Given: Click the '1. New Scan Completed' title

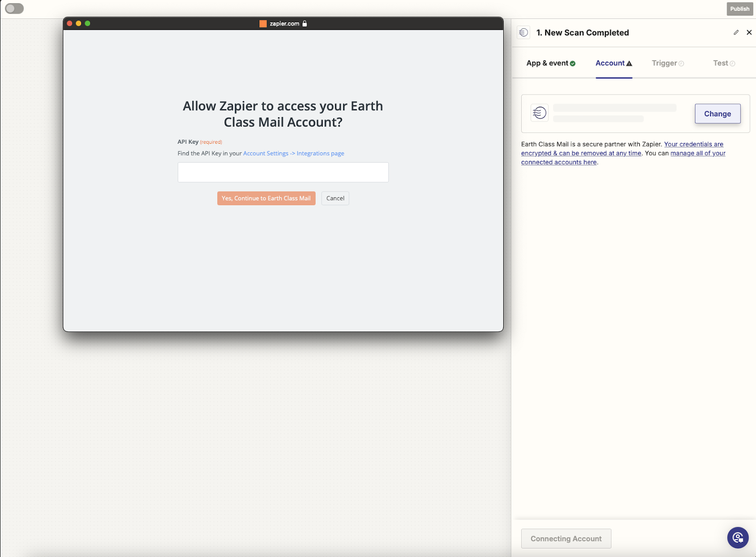Looking at the screenshot, I should 583,33.
